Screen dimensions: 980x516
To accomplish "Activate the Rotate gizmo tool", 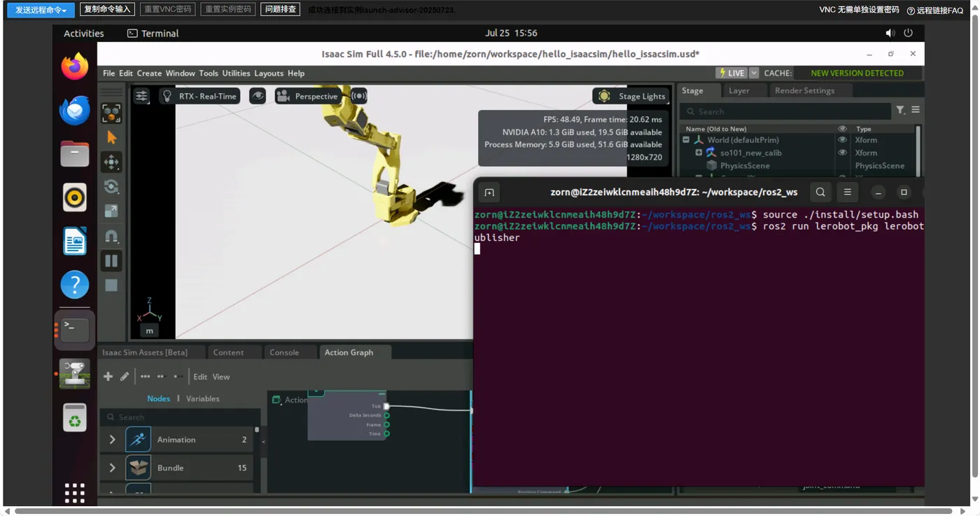I will tap(111, 186).
